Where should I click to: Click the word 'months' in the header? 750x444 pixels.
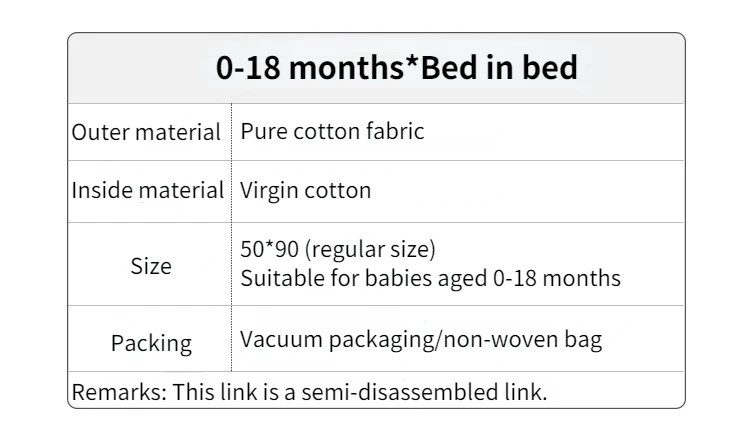point(347,67)
